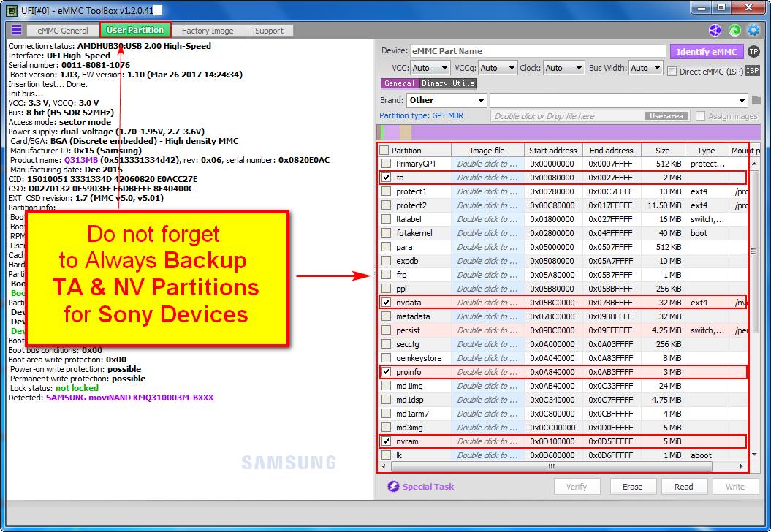Image resolution: width=771 pixels, height=532 pixels.
Task: Open the empty model dropdown beside Brand
Action: [618, 100]
